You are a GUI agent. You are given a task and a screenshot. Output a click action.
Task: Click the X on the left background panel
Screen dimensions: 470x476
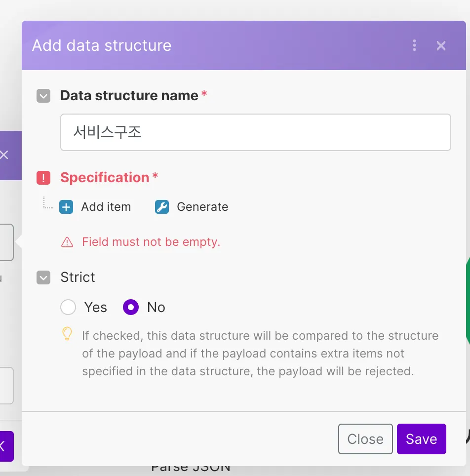click(x=4, y=155)
